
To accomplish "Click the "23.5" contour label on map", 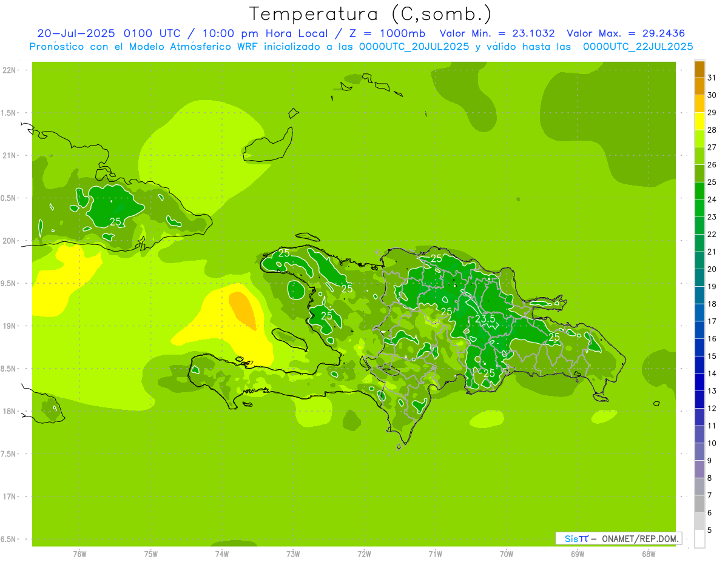I will [485, 319].
